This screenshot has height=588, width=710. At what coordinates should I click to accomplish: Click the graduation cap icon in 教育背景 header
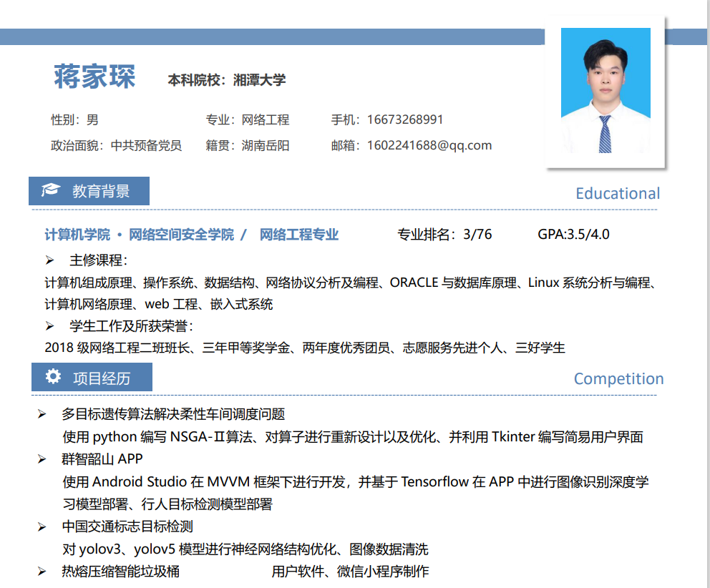tap(50, 190)
